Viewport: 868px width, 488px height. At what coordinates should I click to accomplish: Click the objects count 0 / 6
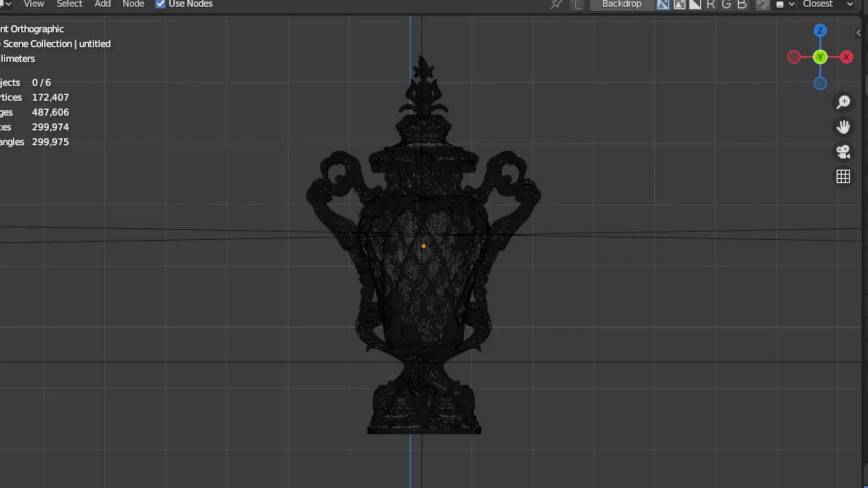pos(41,83)
